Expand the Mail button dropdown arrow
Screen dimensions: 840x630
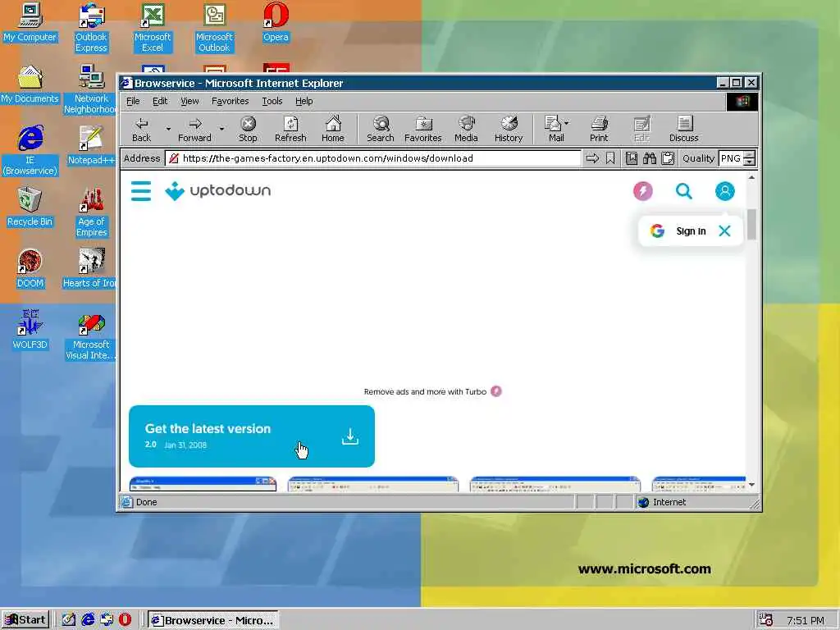click(x=567, y=123)
